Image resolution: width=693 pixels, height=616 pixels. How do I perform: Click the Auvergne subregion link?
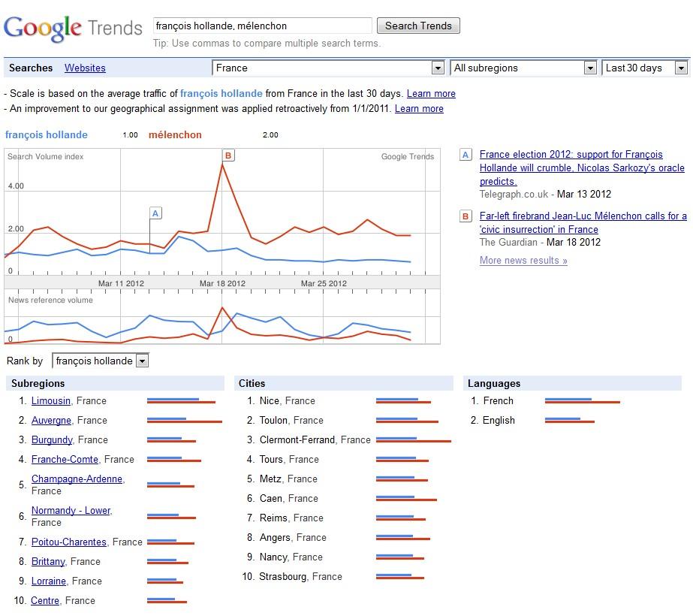tap(51, 421)
